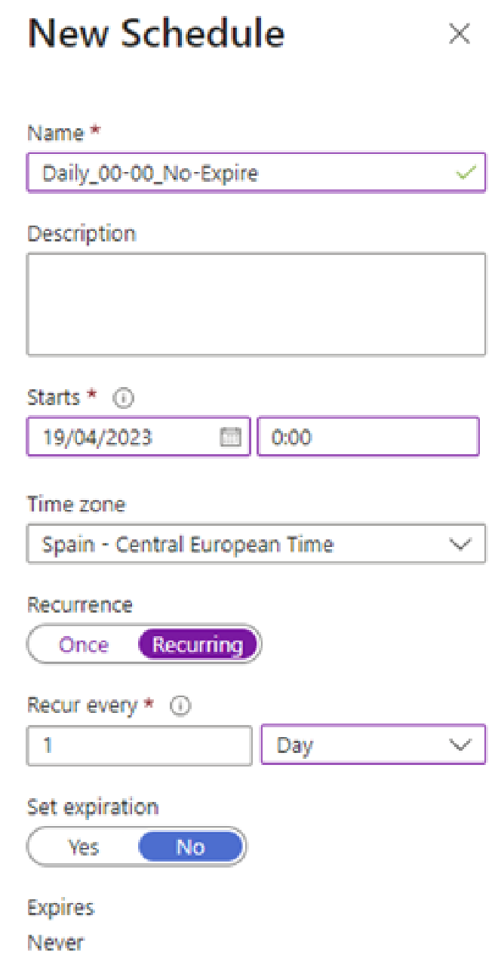The height and width of the screenshot is (980, 498).
Task: Click the Time zone dropdown chevron
Action: point(460,544)
